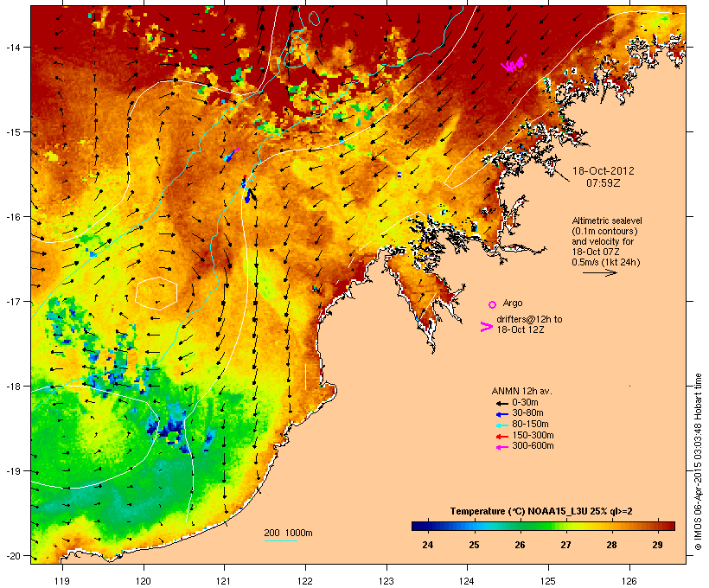Click the 'ANMN 12h av.' legend heading
The image size is (709, 588).
(x=521, y=391)
